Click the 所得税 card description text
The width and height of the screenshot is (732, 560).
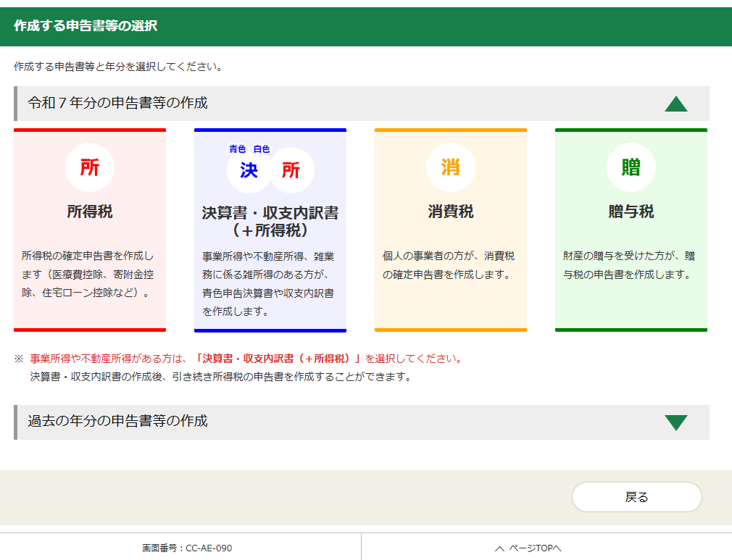(x=88, y=275)
